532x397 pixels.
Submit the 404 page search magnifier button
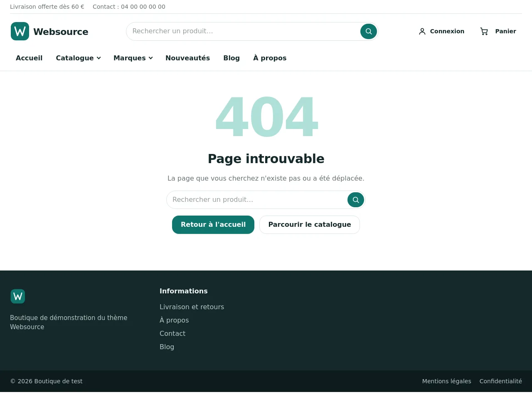pyautogui.click(x=356, y=200)
